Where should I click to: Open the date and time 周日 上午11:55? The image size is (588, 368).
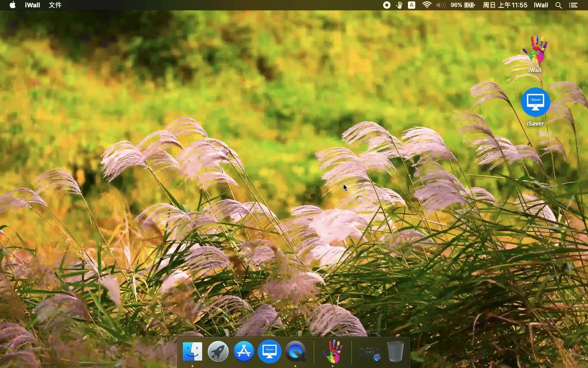pyautogui.click(x=505, y=5)
